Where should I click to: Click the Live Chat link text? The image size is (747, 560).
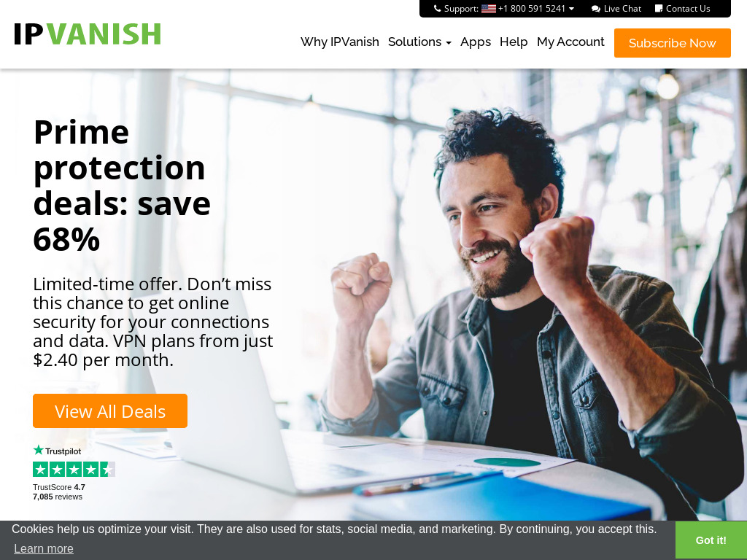pos(622,9)
